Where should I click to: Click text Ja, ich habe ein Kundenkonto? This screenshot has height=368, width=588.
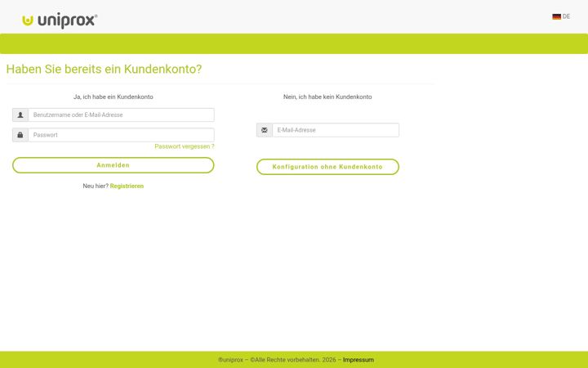[114, 96]
